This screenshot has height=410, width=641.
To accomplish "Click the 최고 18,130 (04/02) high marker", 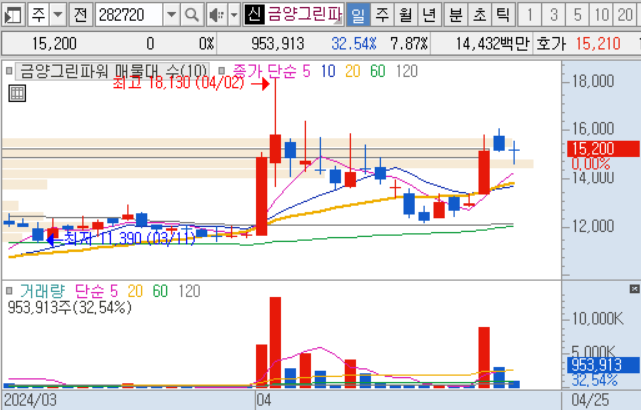I will pyautogui.click(x=191, y=83).
